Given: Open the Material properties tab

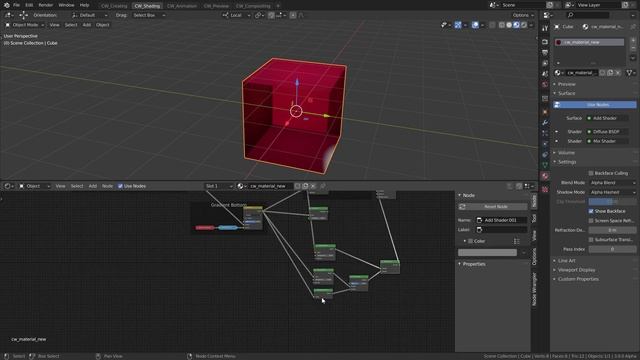Looking at the screenshot, I should pos(545,176).
